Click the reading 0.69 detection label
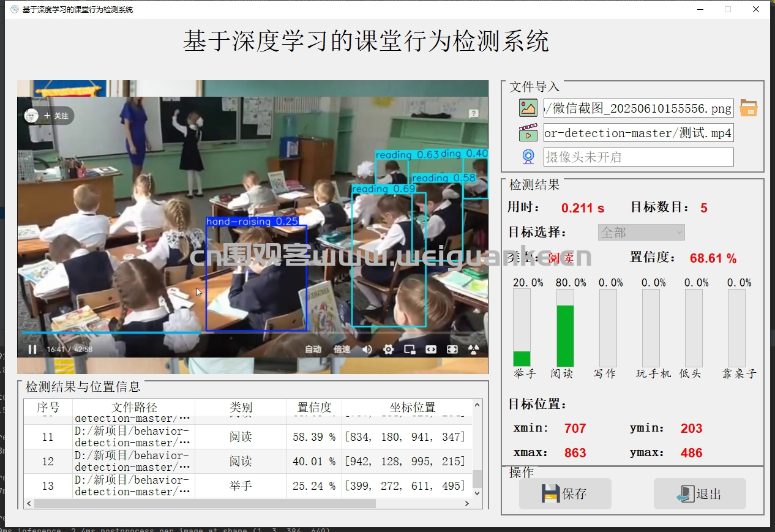 coord(384,189)
